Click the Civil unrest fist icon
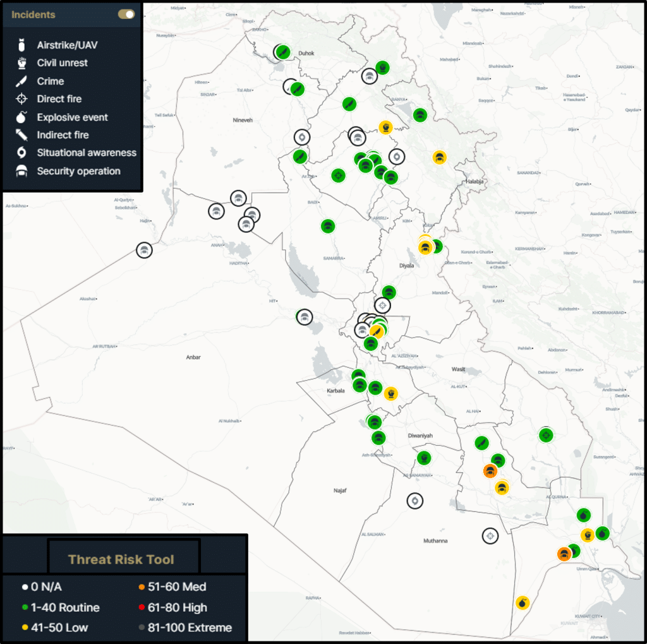The width and height of the screenshot is (647, 644). pos(22,63)
